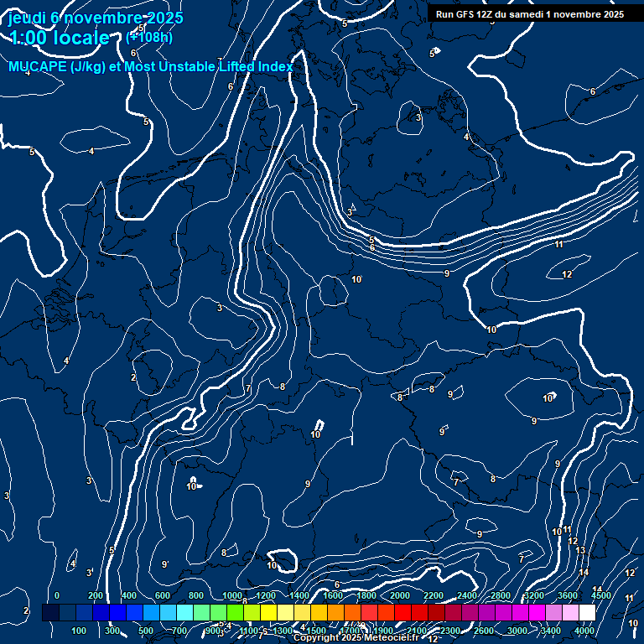Click the "2800" legend scale label
This screenshot has width=644, height=644.
(501, 595)
